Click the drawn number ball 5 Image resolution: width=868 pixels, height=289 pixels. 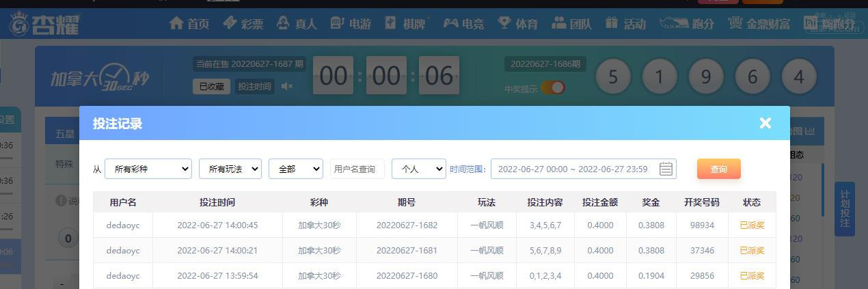click(x=613, y=77)
